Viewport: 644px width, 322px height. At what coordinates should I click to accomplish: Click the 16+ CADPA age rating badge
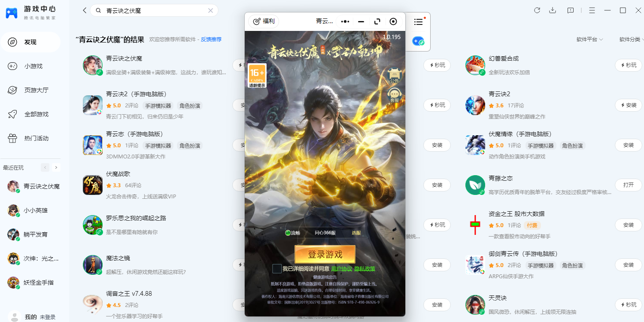point(257,76)
